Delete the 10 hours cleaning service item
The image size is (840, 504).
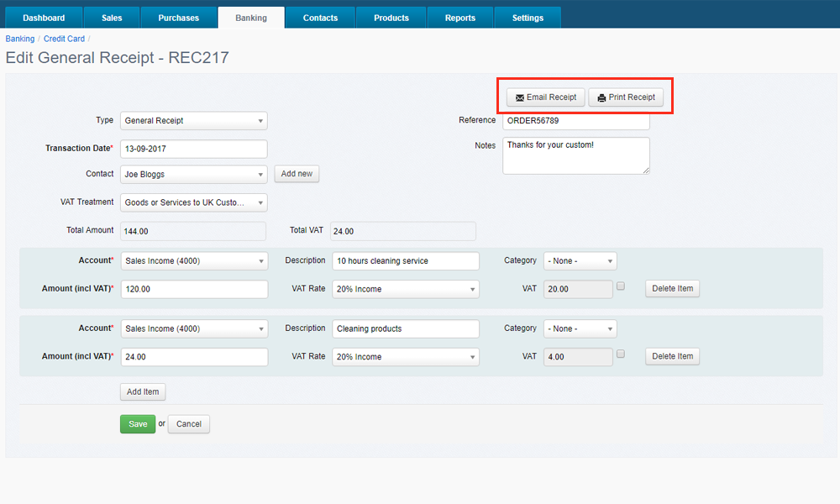coord(672,289)
